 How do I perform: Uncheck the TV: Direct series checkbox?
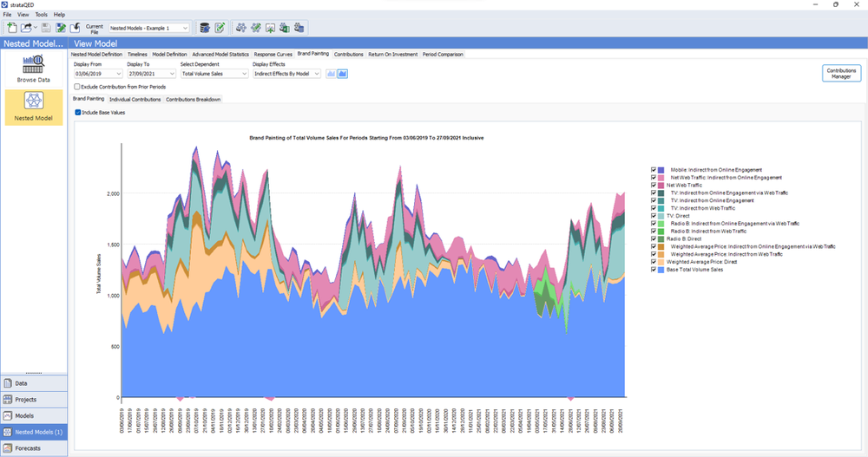click(x=654, y=216)
